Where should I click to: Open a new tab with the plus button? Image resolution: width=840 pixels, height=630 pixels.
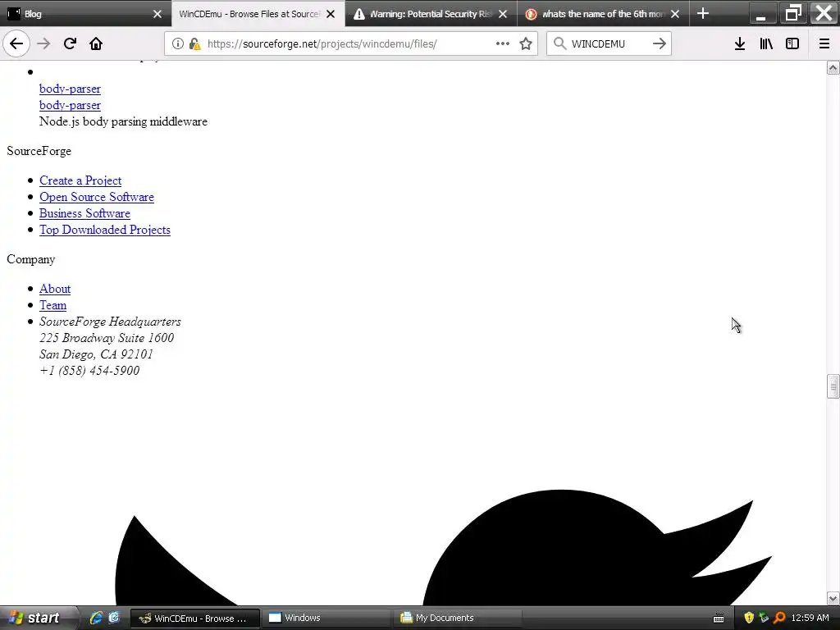[703, 13]
